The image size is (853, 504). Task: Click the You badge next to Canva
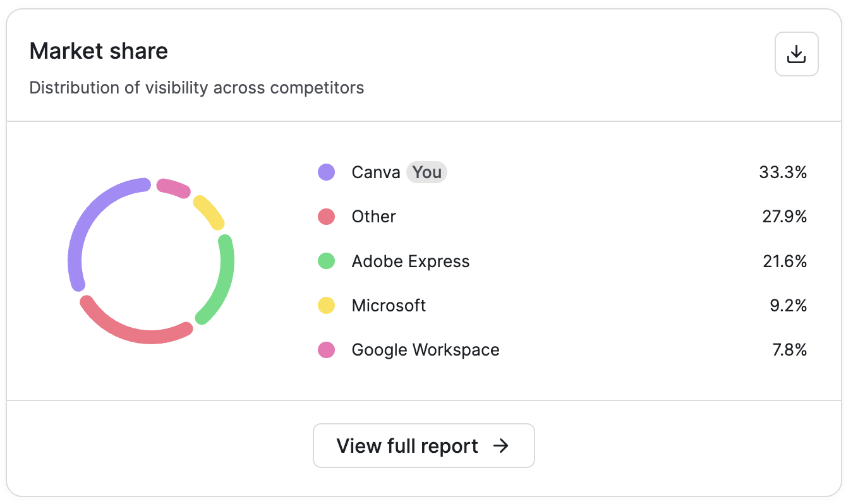tap(426, 172)
